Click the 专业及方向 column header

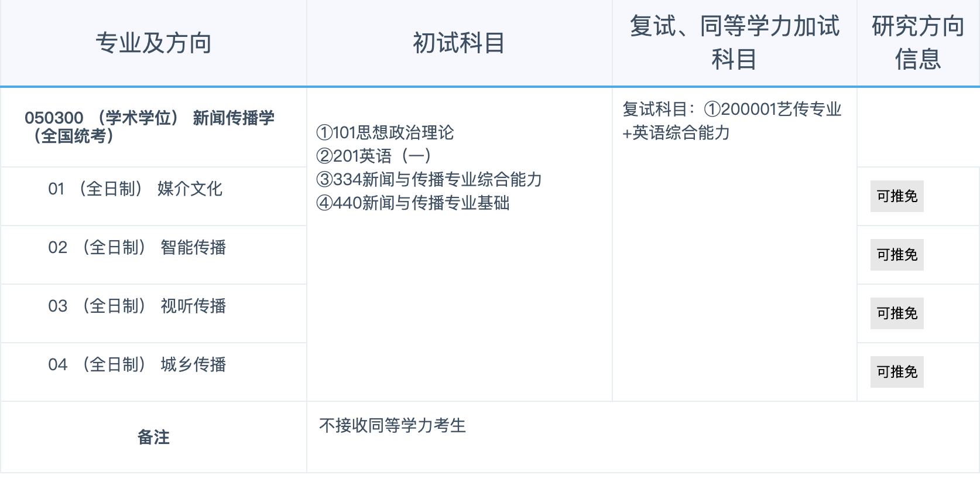(x=153, y=43)
